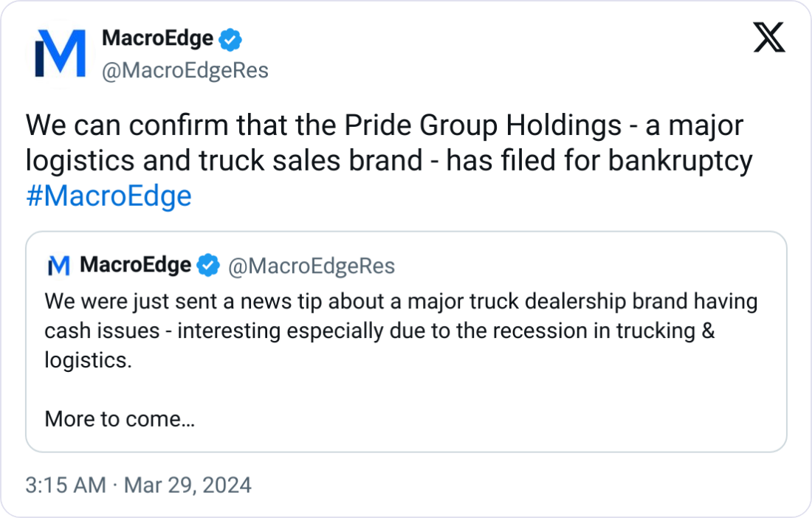Open the small MacroEdge avatar in the quoted tweet
The image size is (812, 518).
point(58,266)
